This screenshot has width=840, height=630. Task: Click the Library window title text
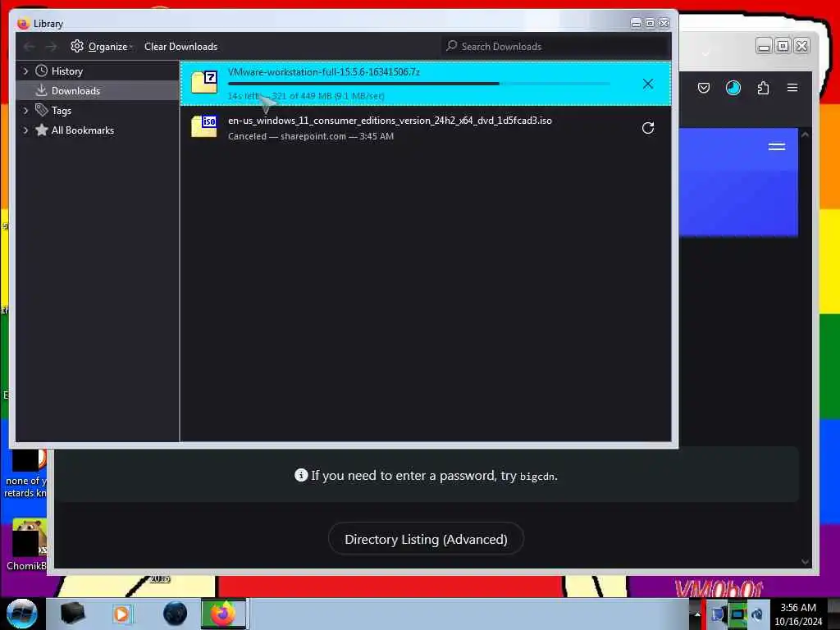pyautogui.click(x=48, y=24)
